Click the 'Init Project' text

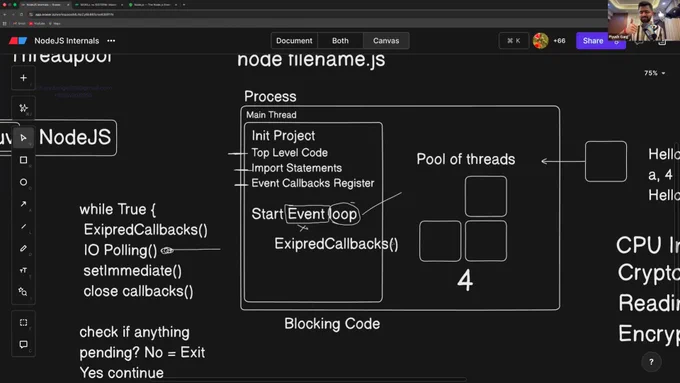coord(283,136)
